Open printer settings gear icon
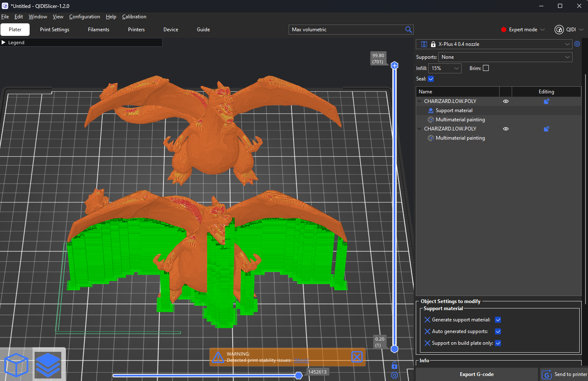Screen dimensions: 588x381 tap(577, 44)
